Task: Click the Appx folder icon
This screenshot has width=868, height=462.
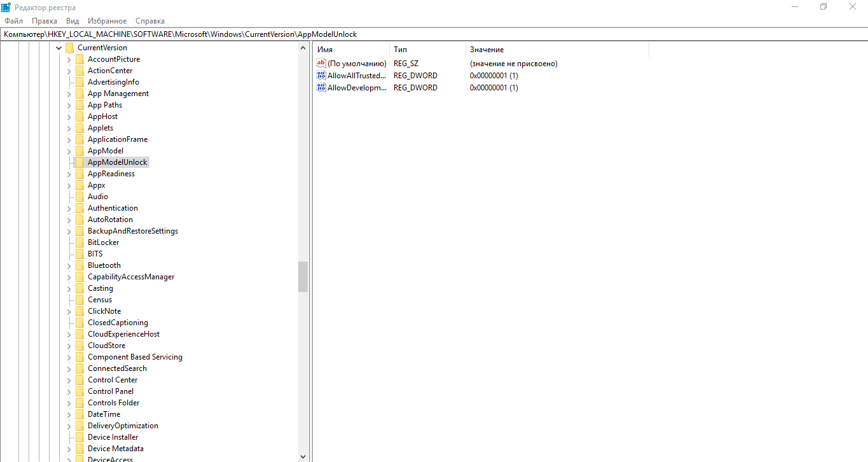Action: (x=79, y=185)
